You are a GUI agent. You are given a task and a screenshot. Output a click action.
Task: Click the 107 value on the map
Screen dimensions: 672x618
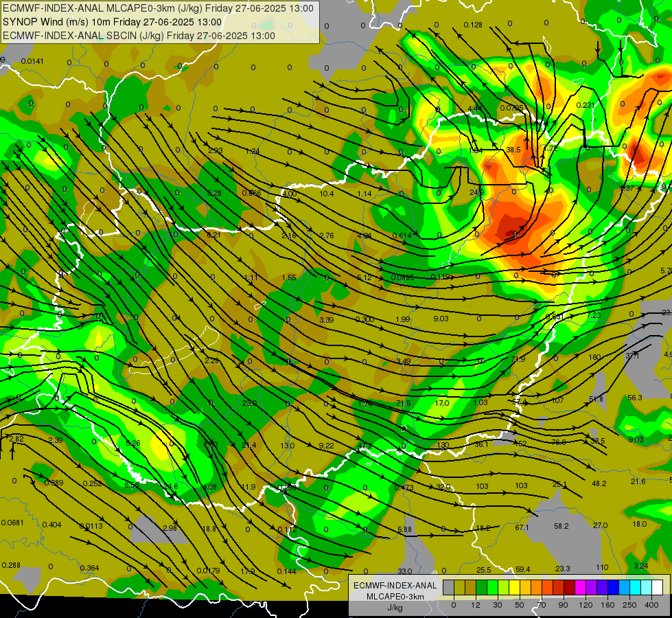point(557,400)
